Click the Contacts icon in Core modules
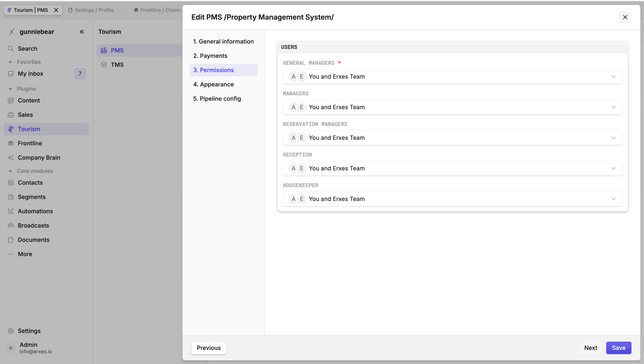 point(11,182)
